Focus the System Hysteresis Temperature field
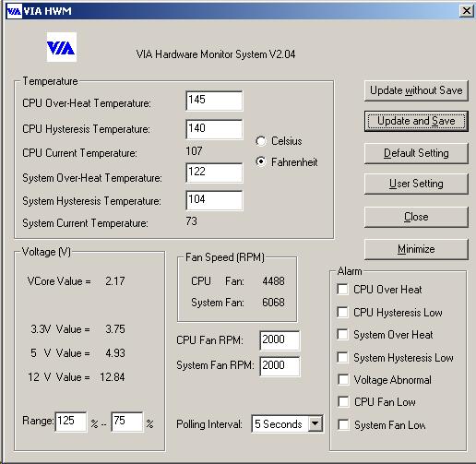The width and height of the screenshot is (476, 464). [214, 200]
